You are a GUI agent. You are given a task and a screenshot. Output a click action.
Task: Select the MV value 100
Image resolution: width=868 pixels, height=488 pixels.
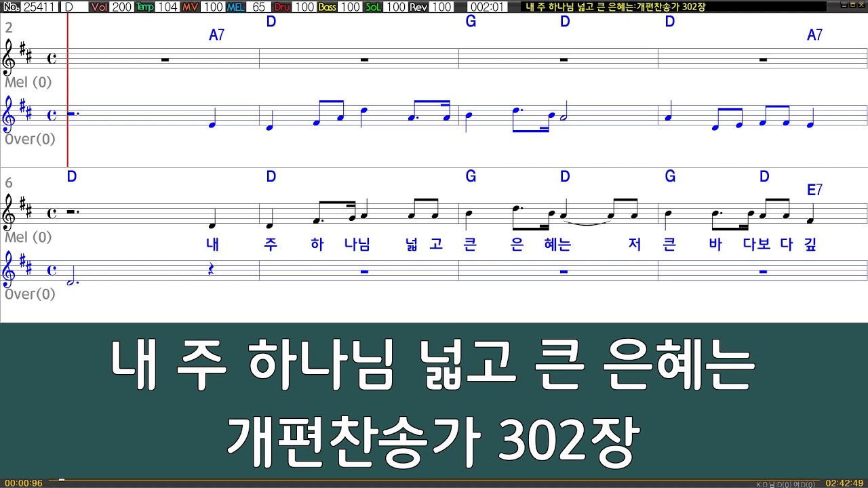click(213, 7)
